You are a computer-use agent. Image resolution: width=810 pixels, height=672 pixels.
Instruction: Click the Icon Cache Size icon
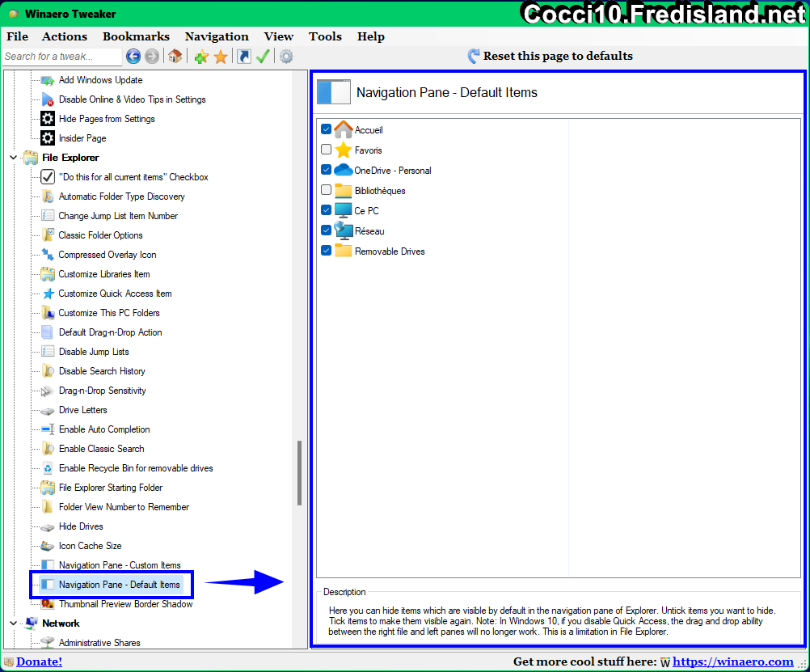click(x=48, y=546)
